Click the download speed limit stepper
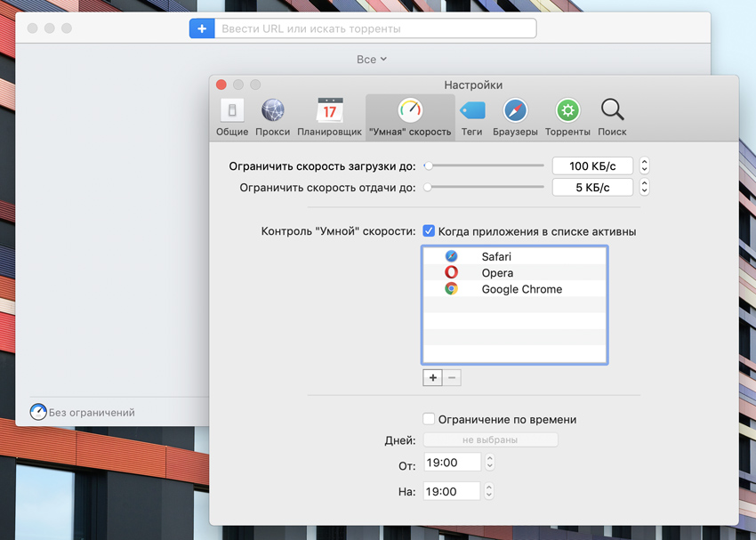756x540 pixels. [644, 165]
